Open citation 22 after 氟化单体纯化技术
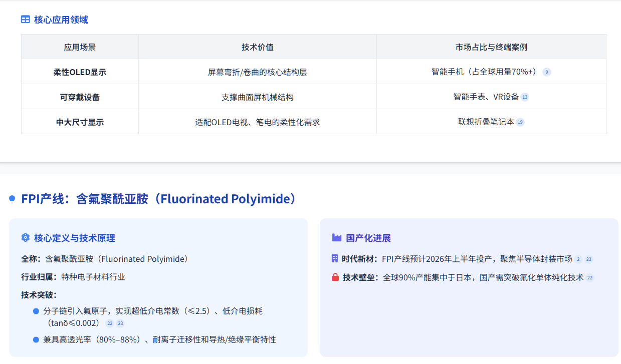Screen dimensions: 621x364 590,278
